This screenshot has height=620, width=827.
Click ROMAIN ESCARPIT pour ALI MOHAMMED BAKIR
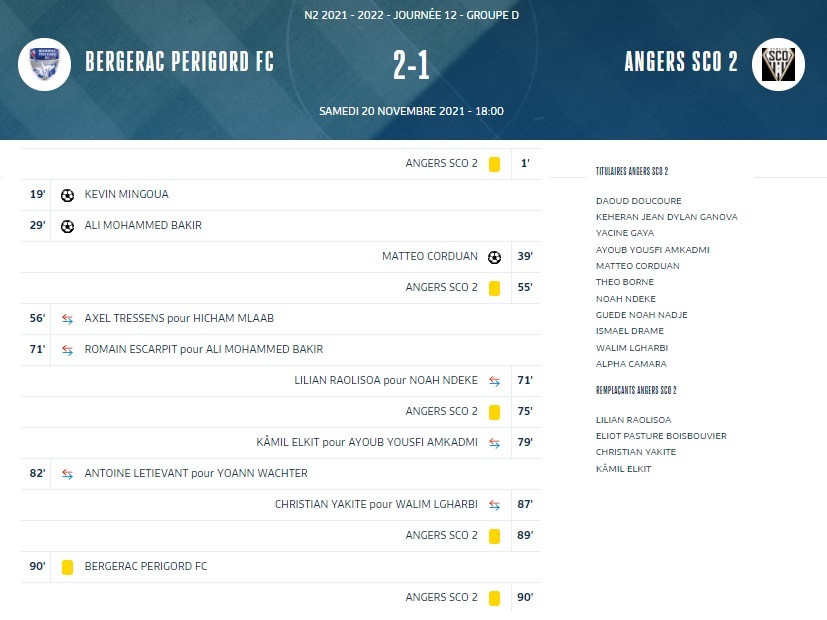coord(204,349)
